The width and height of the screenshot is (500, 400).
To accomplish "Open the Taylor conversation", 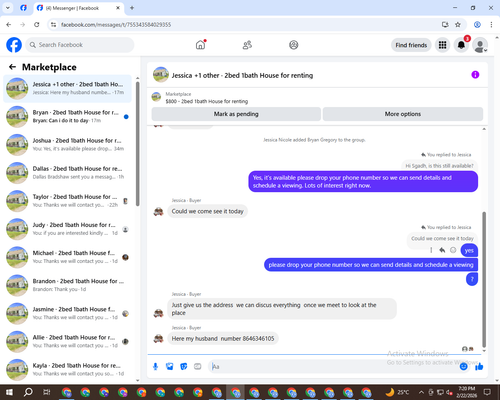I will point(67,201).
